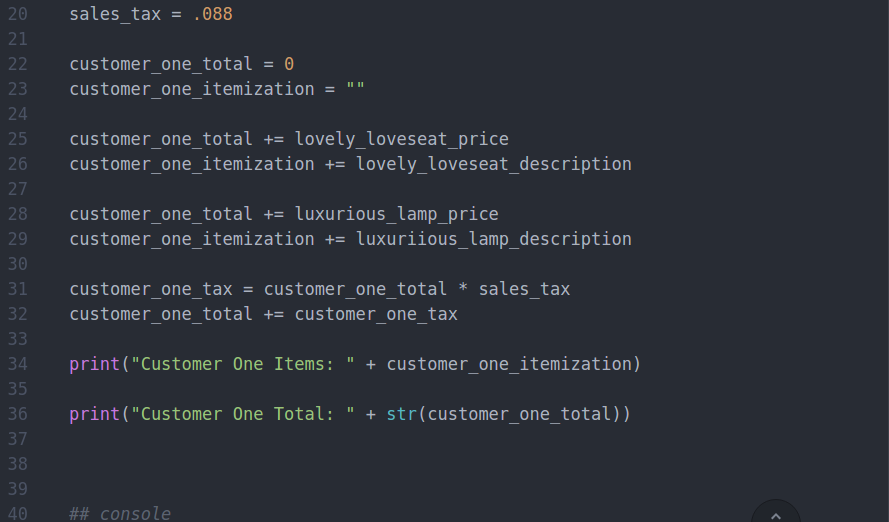Click lovely_loveseat_price on line 25
889x522 pixels.
click(x=401, y=139)
